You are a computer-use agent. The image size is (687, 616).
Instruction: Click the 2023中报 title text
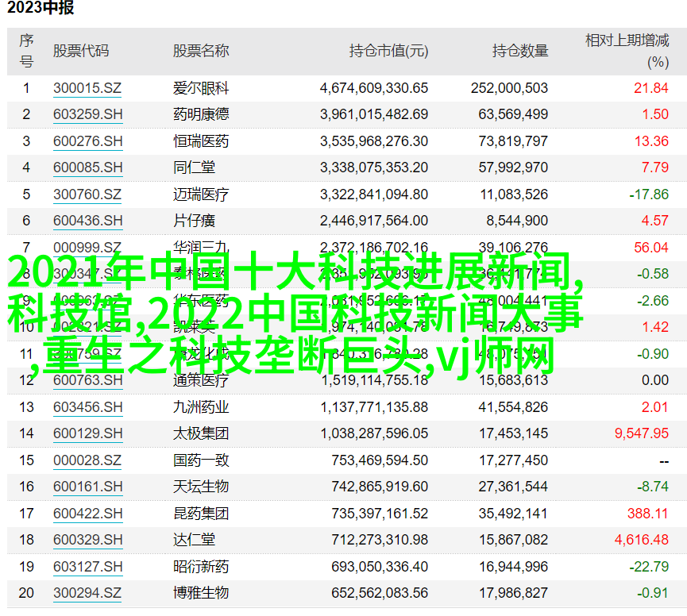pyautogui.click(x=41, y=7)
